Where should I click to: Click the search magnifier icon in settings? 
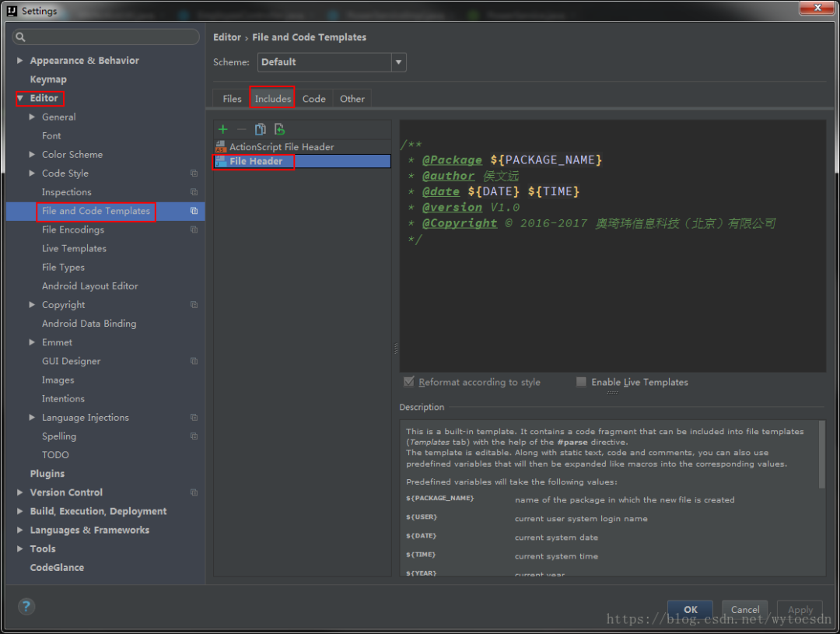21,37
